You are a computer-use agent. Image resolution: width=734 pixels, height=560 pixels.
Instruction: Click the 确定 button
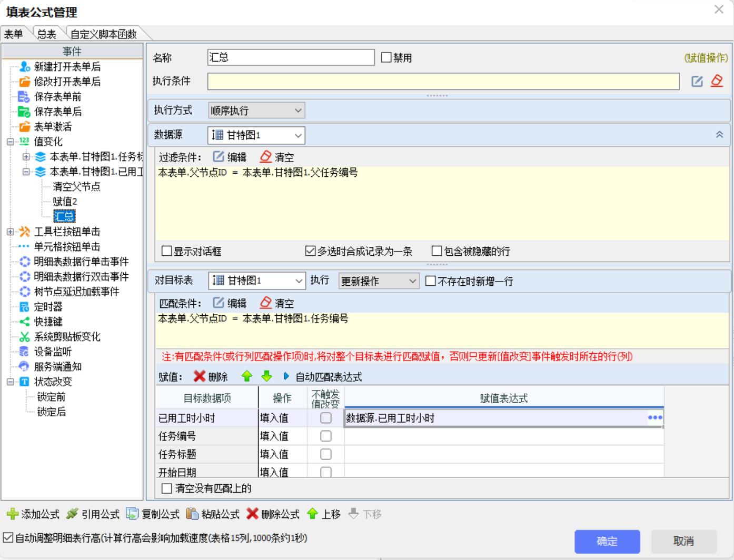pos(607,541)
